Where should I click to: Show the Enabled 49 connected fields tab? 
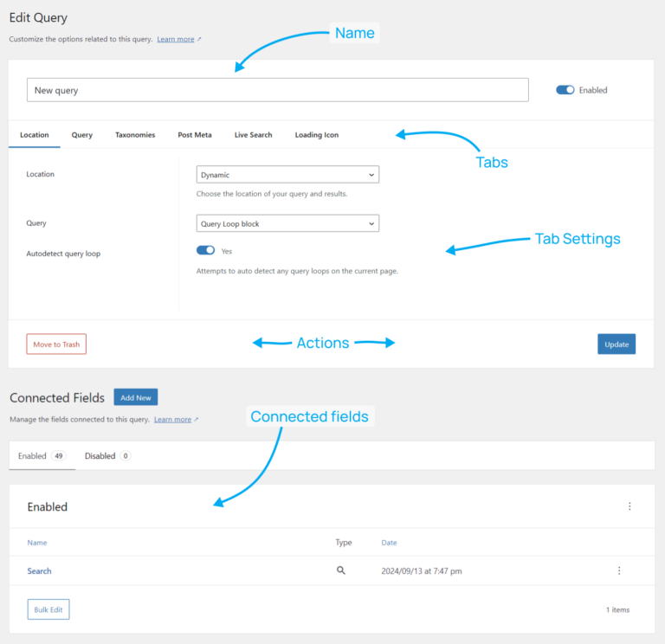tap(42, 456)
